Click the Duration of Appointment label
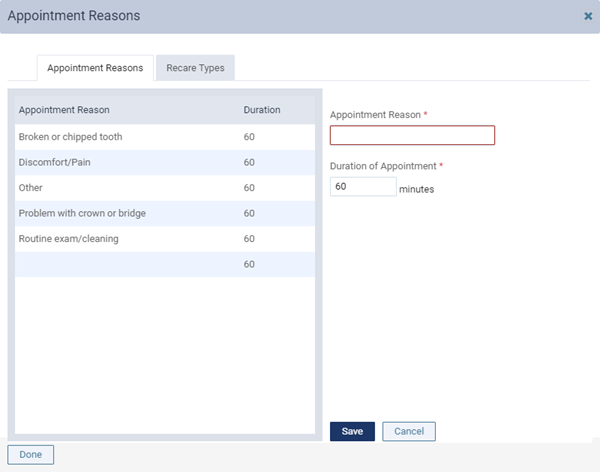This screenshot has width=600, height=472. 383,166
